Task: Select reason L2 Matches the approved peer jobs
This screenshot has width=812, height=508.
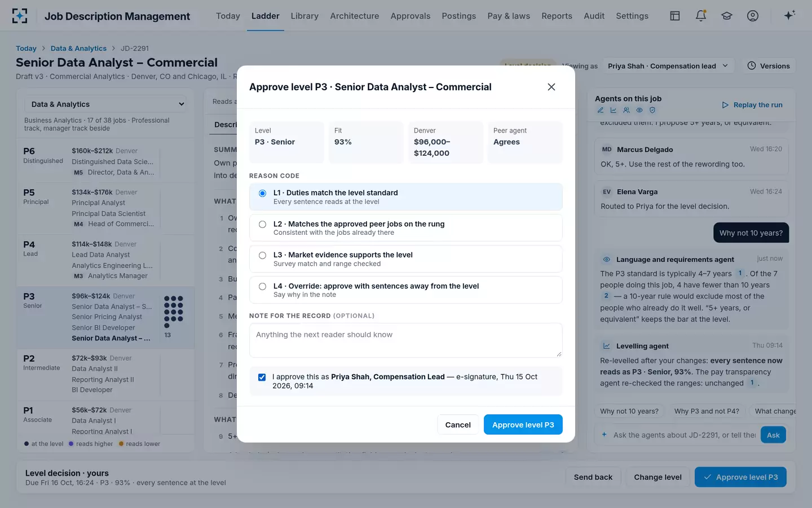Action: (405, 228)
